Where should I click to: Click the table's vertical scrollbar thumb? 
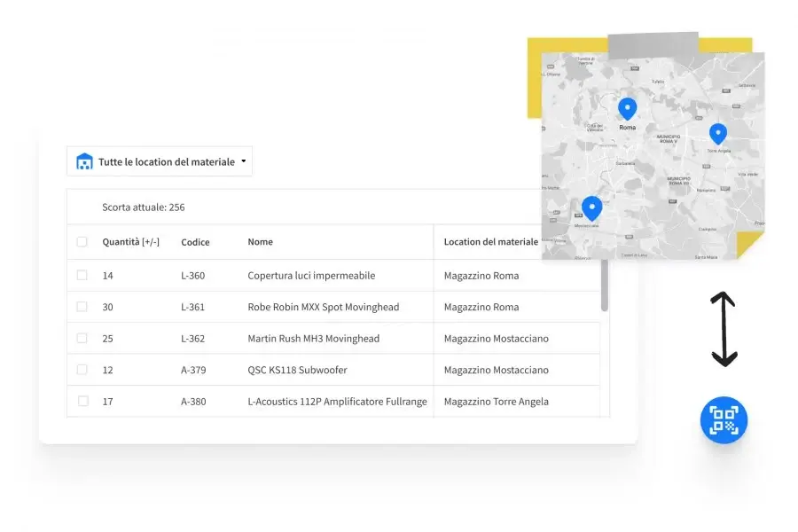point(604,286)
